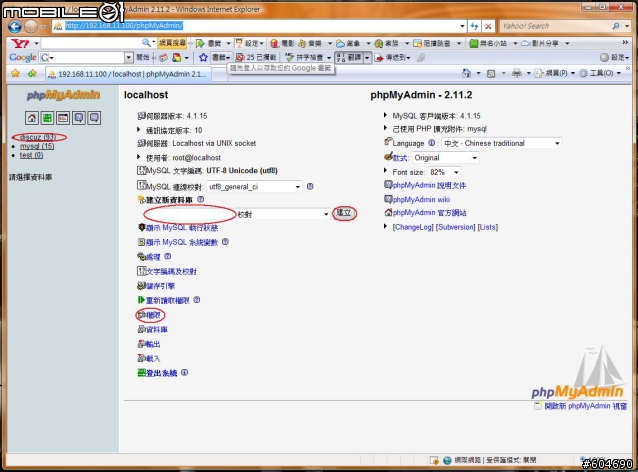This screenshot has height=472, width=638.
Task: Click the create database submit button
Action: point(344,213)
